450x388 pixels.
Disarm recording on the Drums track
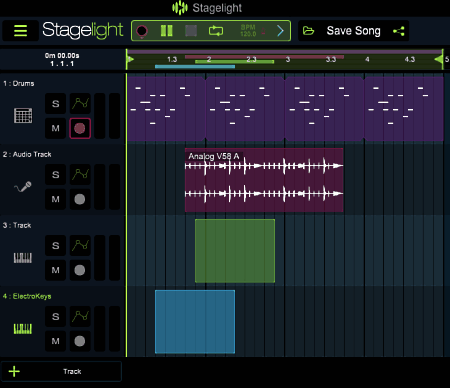80,128
